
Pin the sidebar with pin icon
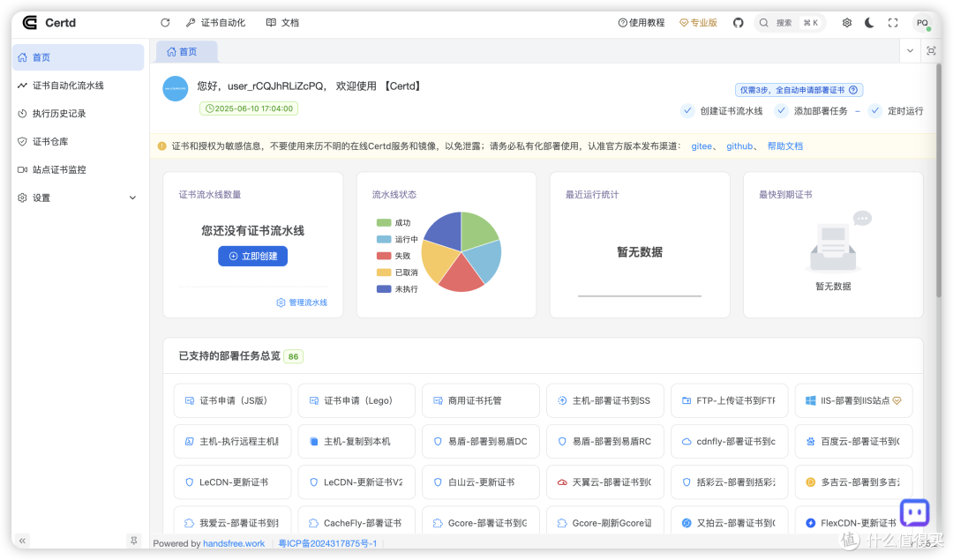[134, 540]
